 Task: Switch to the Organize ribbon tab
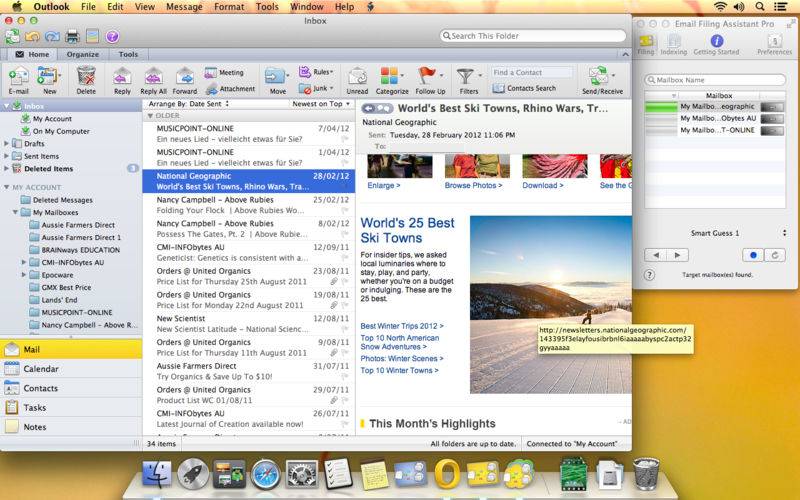[x=83, y=54]
